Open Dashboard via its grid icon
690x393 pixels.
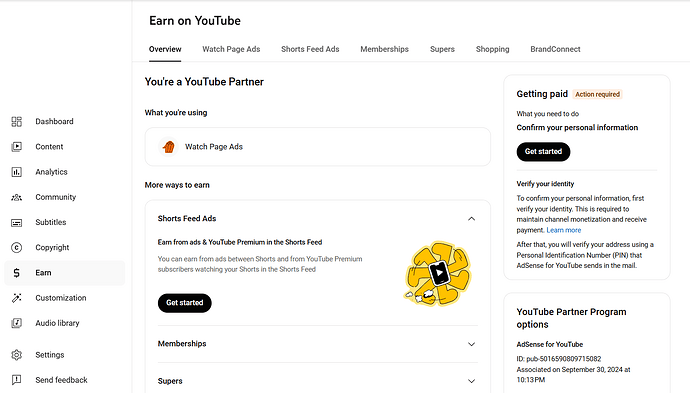click(16, 121)
